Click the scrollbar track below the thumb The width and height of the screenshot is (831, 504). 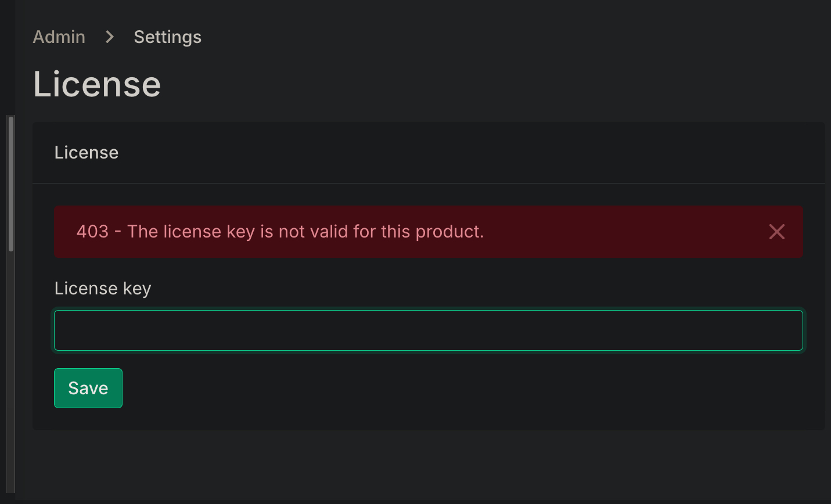tap(11, 372)
